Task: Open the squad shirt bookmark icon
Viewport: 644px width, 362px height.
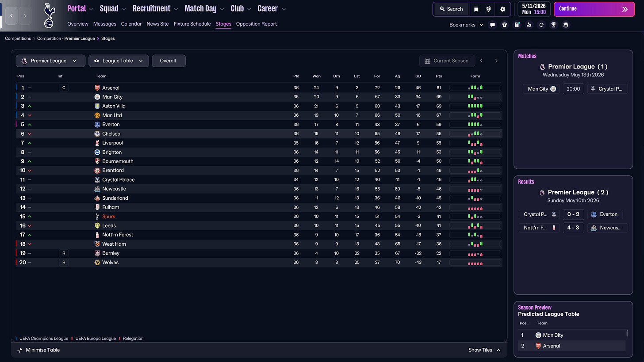Action: pyautogui.click(x=505, y=25)
